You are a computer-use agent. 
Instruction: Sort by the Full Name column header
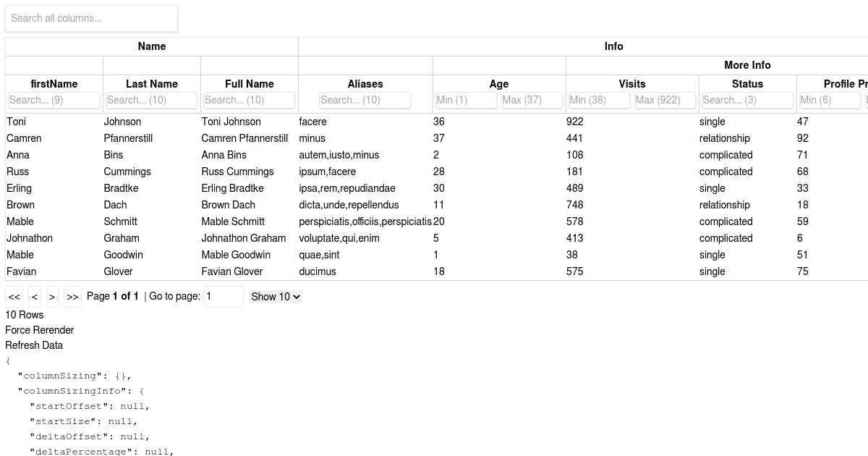pyautogui.click(x=250, y=84)
